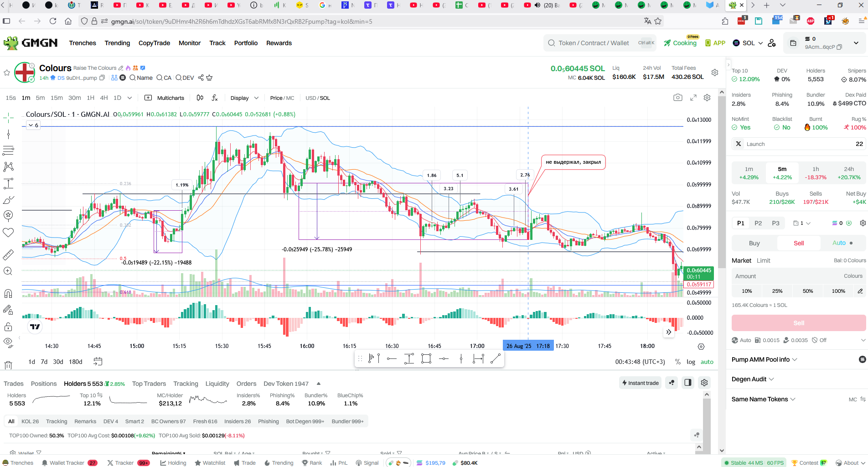The image size is (868, 467).
Task: Delete drawings with the trash icon
Action: click(x=8, y=365)
